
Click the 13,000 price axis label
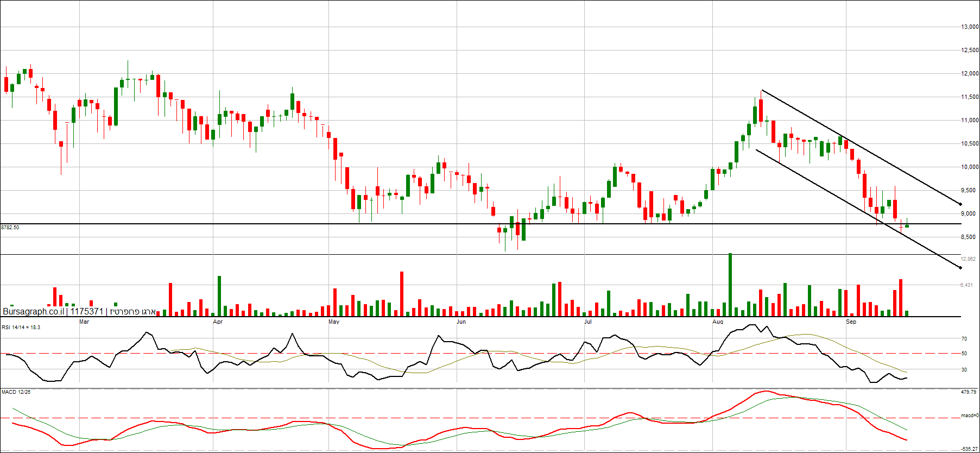(x=970, y=27)
